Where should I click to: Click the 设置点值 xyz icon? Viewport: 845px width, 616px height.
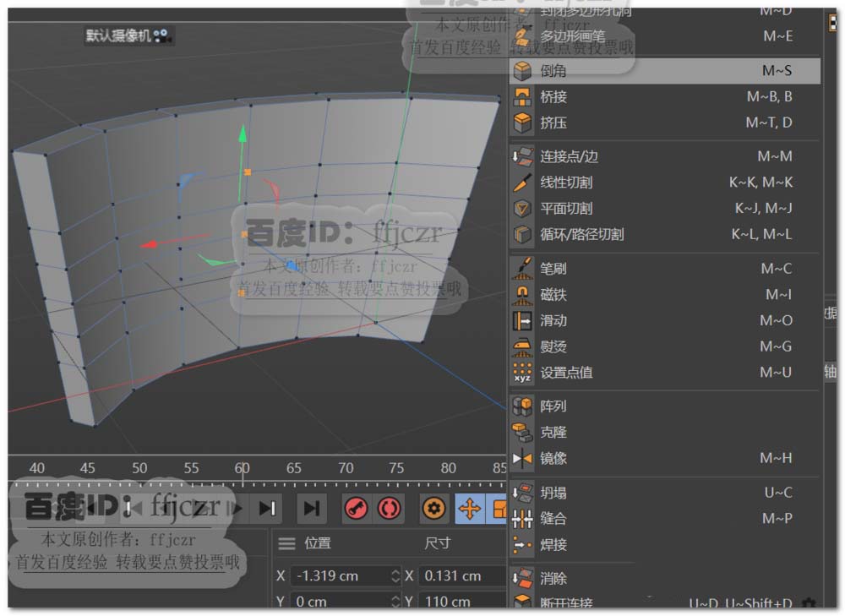point(522,373)
